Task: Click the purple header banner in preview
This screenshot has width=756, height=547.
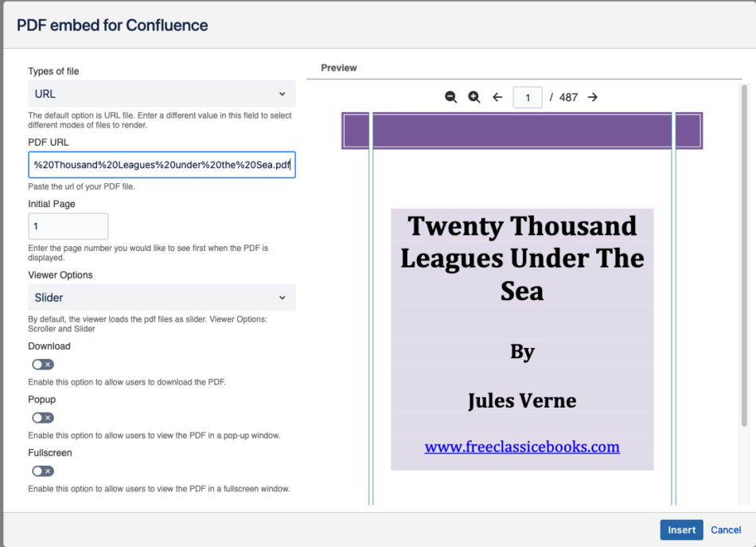Action: [x=522, y=131]
